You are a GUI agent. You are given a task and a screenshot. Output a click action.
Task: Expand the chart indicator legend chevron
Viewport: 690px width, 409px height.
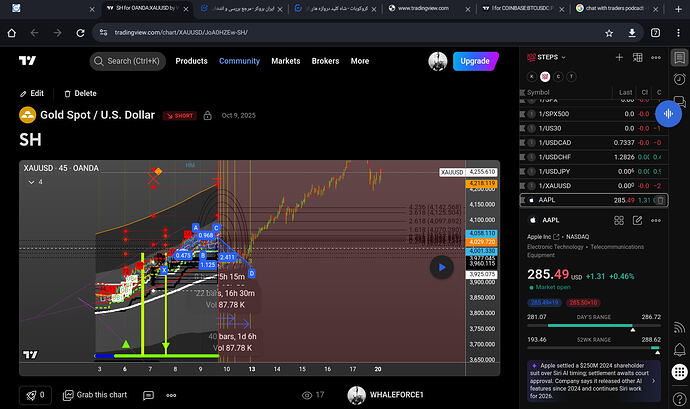click(x=31, y=182)
